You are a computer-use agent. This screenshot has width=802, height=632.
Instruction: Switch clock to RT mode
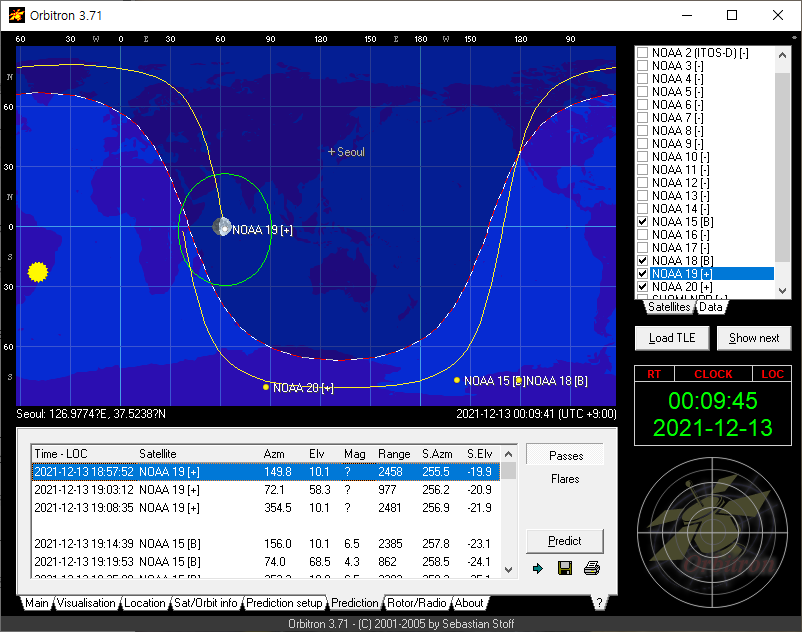[x=654, y=374]
